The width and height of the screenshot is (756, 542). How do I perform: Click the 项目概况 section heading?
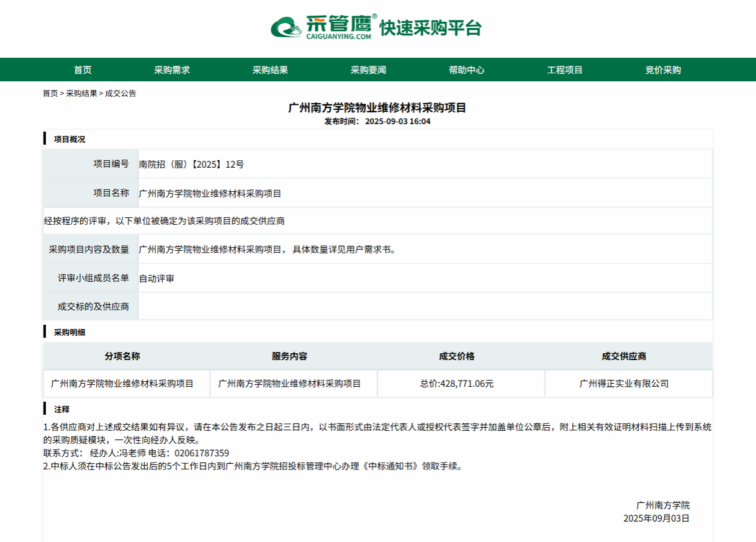[70, 140]
